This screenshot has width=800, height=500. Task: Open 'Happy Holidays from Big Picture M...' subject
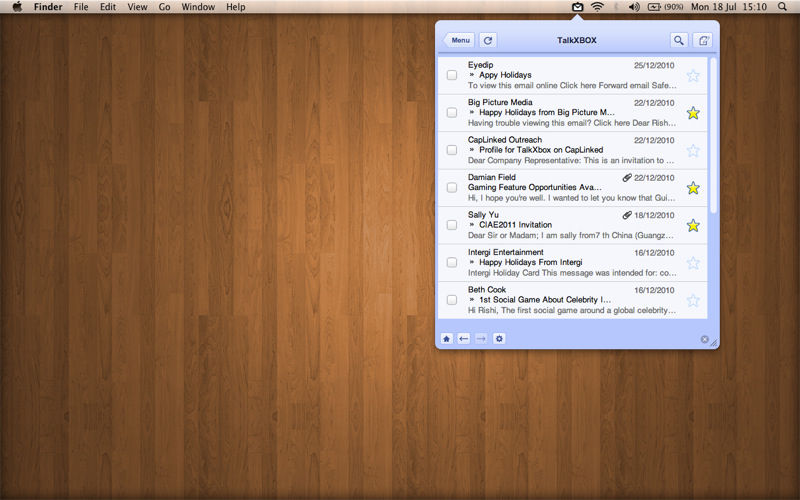click(x=546, y=112)
